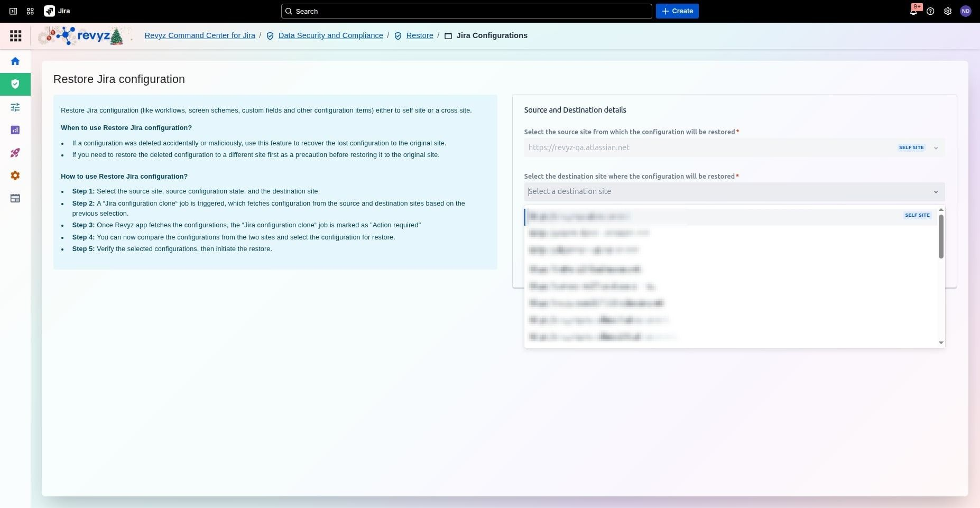
Task: Click the rocket icon in sidebar
Action: point(15,153)
